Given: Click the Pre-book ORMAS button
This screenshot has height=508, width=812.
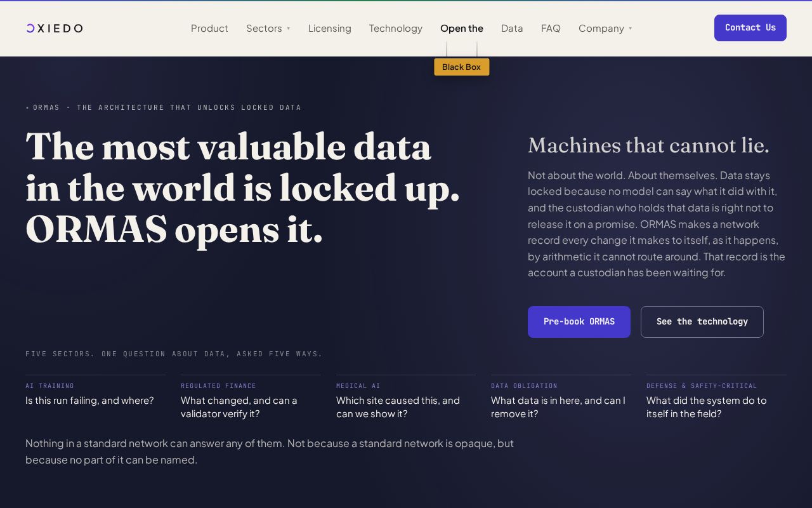Looking at the screenshot, I should pyautogui.click(x=579, y=322).
